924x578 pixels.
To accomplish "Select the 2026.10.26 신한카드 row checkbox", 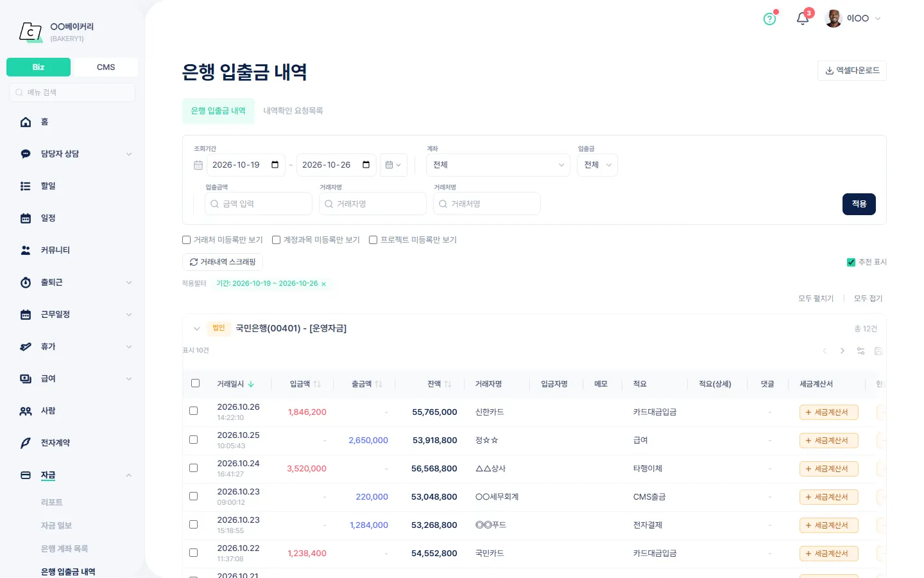I will 194,411.
